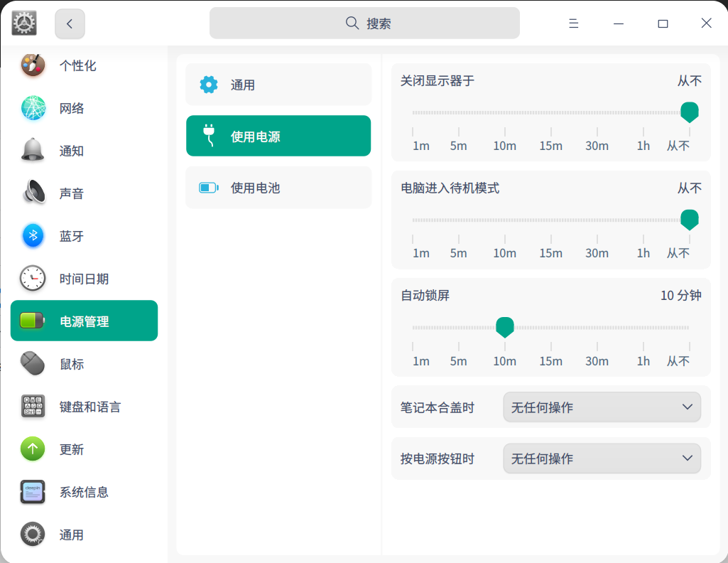Open 通知 notification settings
The image size is (728, 563).
pyautogui.click(x=71, y=151)
